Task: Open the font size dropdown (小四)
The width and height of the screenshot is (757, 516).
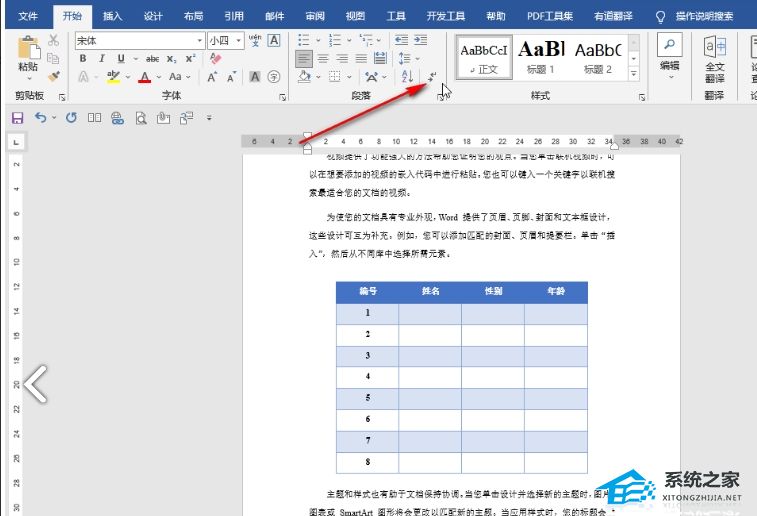Action: [238, 41]
